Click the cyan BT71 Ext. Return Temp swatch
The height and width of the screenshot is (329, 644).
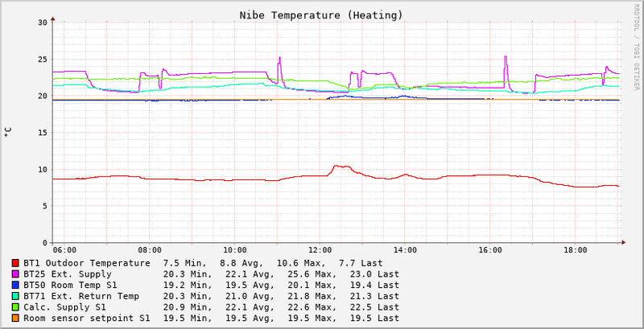point(15,296)
